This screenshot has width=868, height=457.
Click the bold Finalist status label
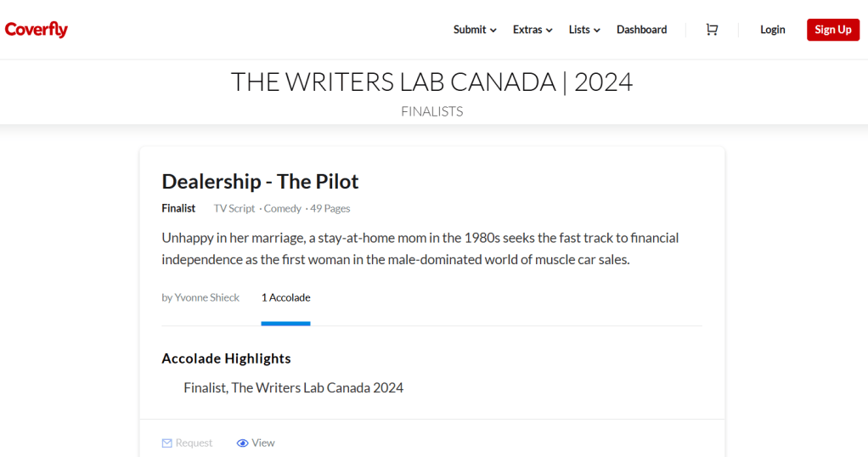[178, 209]
